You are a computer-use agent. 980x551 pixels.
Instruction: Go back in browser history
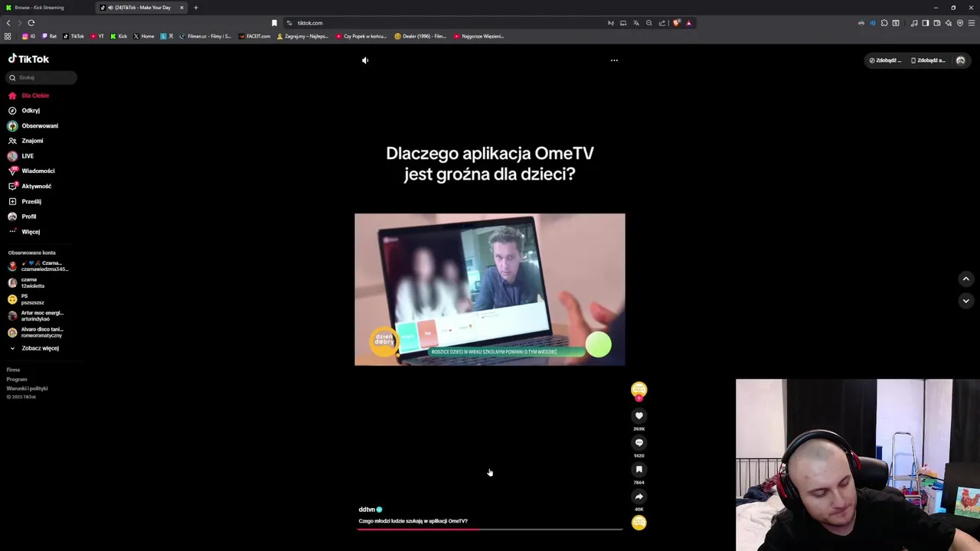coord(8,23)
